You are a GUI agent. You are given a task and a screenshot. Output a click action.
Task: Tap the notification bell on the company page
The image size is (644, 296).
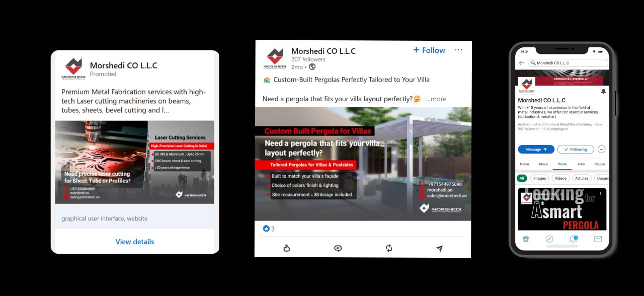tap(603, 92)
